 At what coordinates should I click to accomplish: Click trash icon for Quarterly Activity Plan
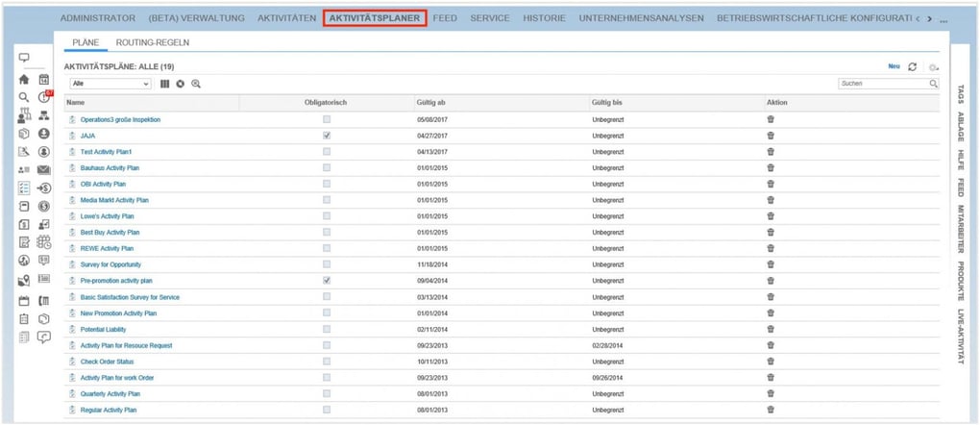click(x=771, y=393)
